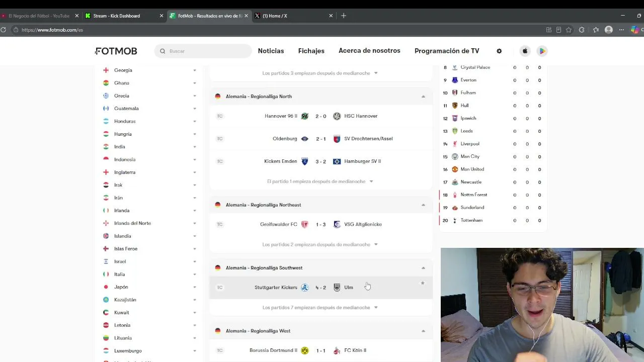Screen dimensions: 644x362
Task: Click the Kickers Emden crest
Action: coord(304,161)
